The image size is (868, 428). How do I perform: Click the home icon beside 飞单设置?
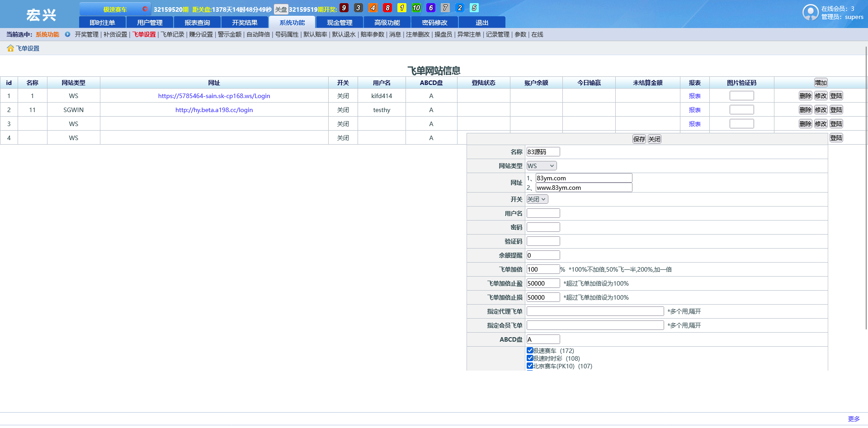point(10,48)
